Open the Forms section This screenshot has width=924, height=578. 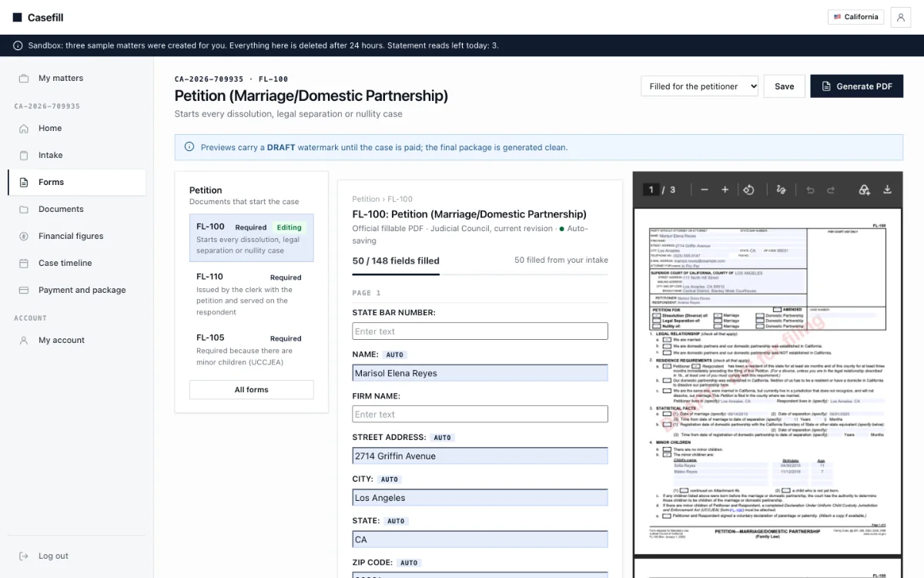(77, 183)
